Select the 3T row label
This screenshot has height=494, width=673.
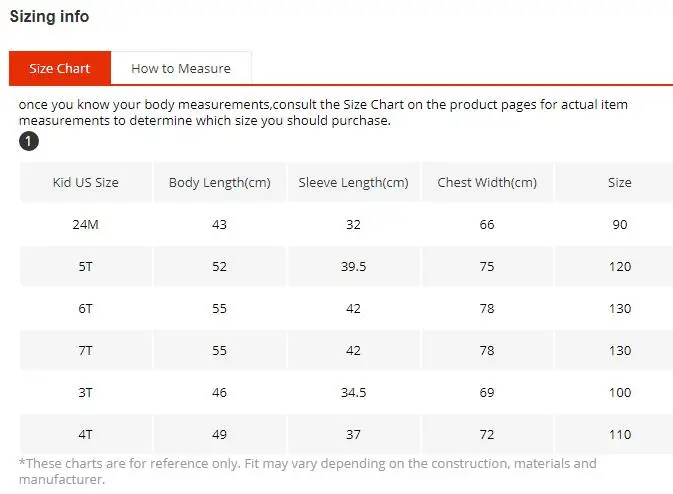point(86,392)
